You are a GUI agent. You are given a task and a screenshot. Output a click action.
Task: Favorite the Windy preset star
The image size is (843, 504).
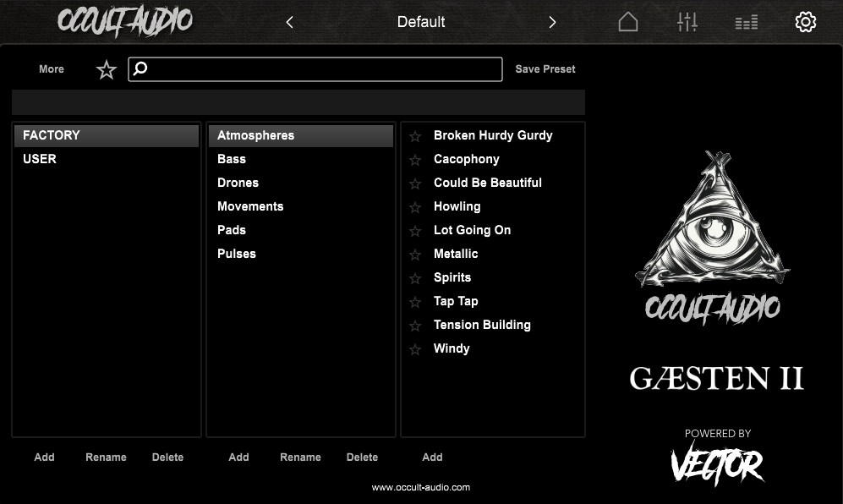pyautogui.click(x=415, y=349)
